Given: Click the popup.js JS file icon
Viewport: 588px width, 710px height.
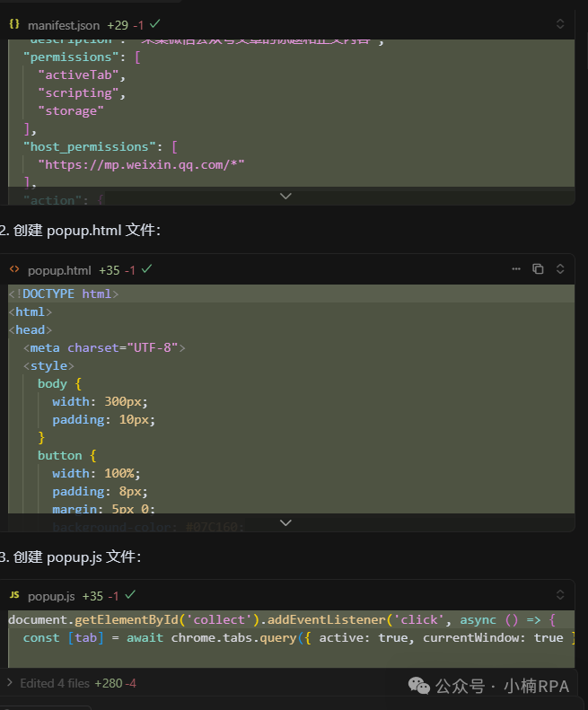Looking at the screenshot, I should (14, 594).
